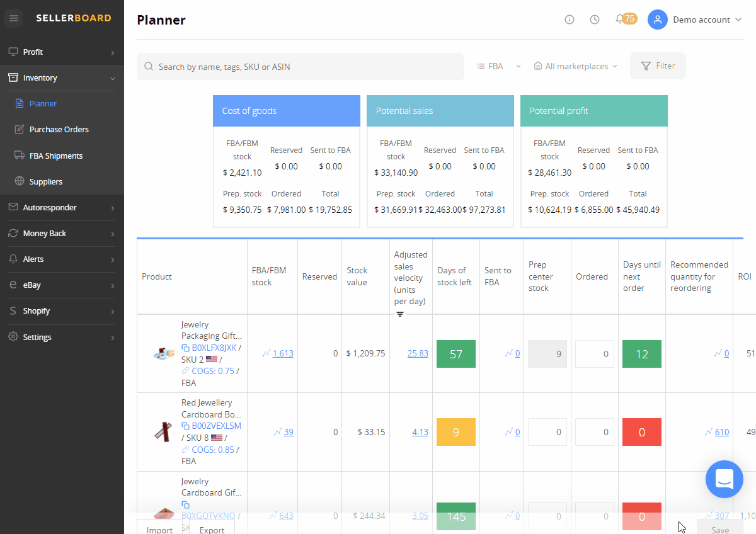This screenshot has width=756, height=534.
Task: Click the Filter button
Action: tap(658, 66)
